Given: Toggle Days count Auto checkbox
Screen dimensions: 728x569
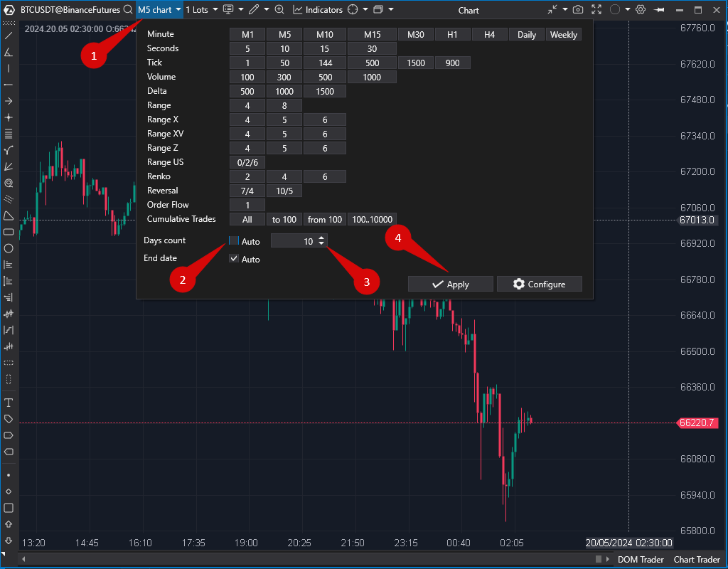Looking at the screenshot, I should coord(234,240).
